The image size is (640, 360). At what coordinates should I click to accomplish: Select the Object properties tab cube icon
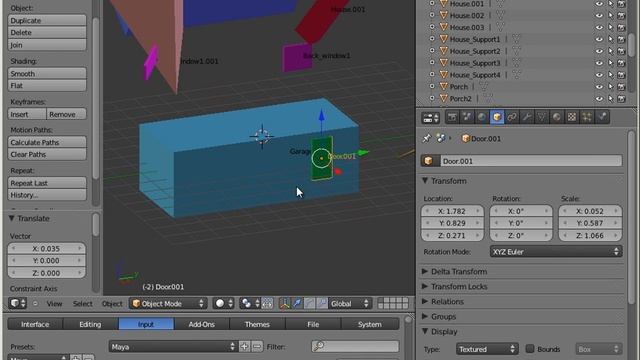click(497, 118)
